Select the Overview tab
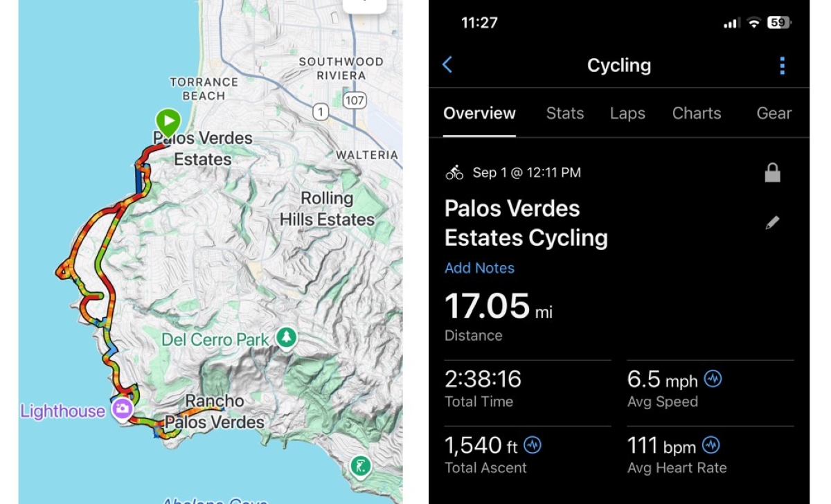The image size is (831, 504). pos(479,114)
